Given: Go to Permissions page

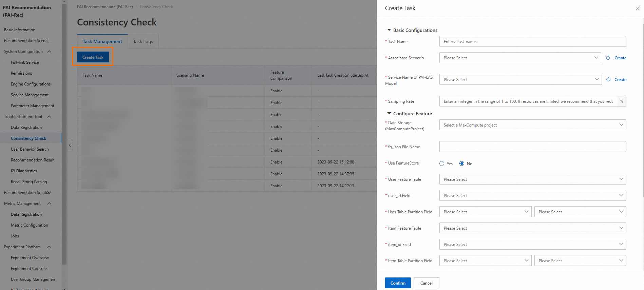Looking at the screenshot, I should click(x=21, y=73).
